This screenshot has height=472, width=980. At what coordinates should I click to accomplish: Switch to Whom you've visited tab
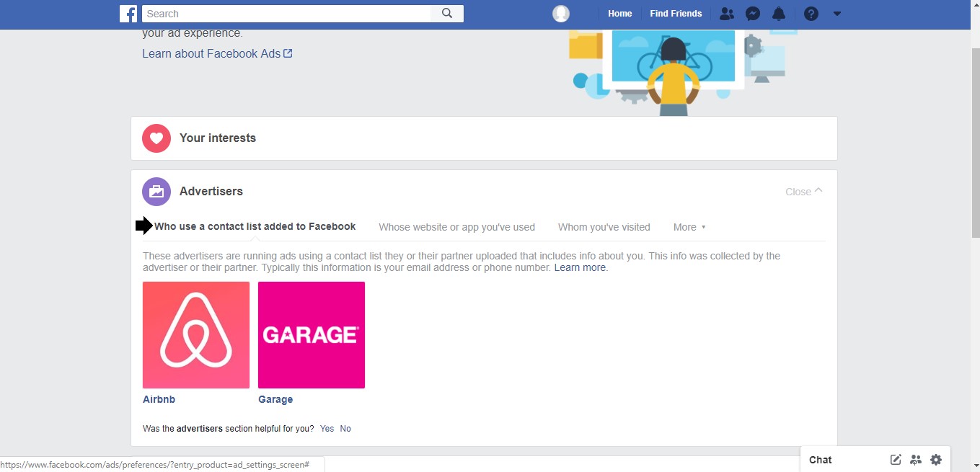coord(604,227)
